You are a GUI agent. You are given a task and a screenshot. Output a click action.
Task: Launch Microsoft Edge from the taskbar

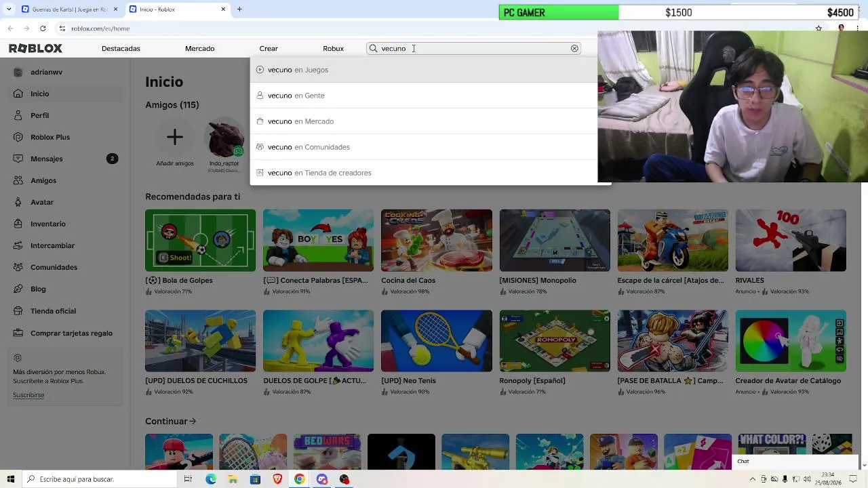tap(211, 479)
